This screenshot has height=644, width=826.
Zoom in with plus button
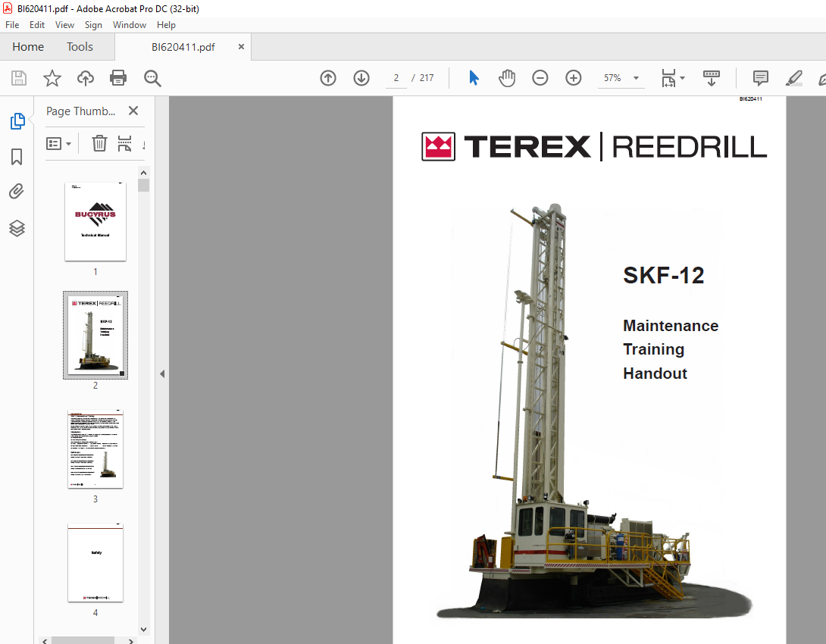coord(573,79)
